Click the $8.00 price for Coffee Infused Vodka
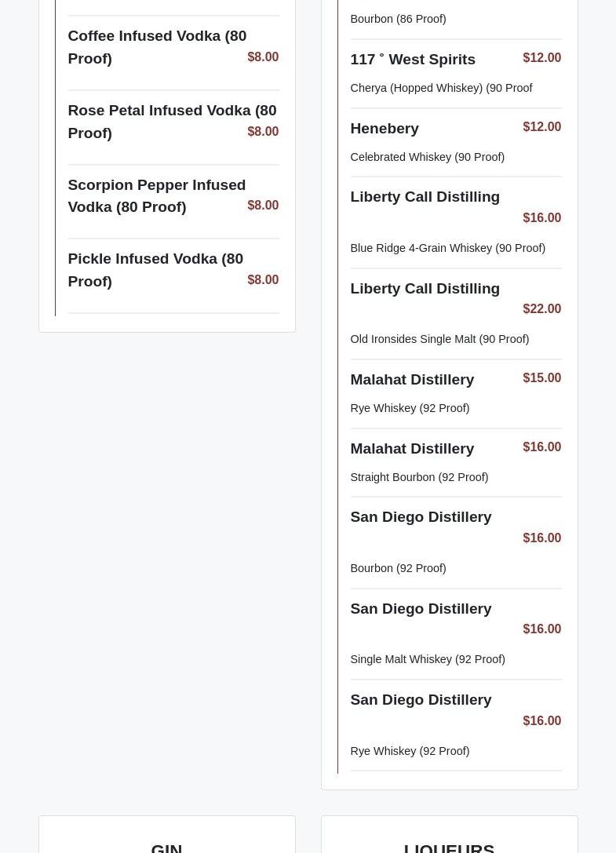Viewport: 616px width, 853px height. [x=263, y=57]
